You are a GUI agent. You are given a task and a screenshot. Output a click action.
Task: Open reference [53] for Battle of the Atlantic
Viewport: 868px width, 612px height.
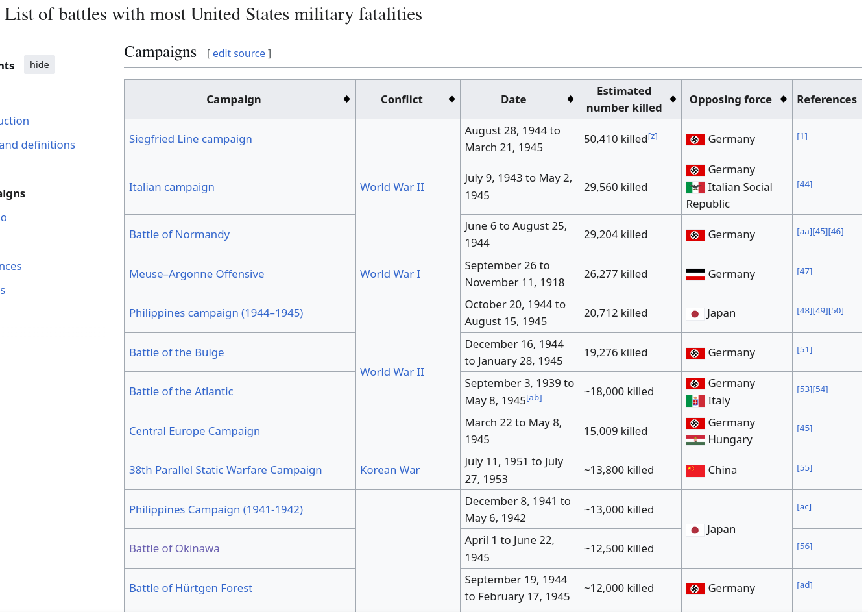pos(804,389)
